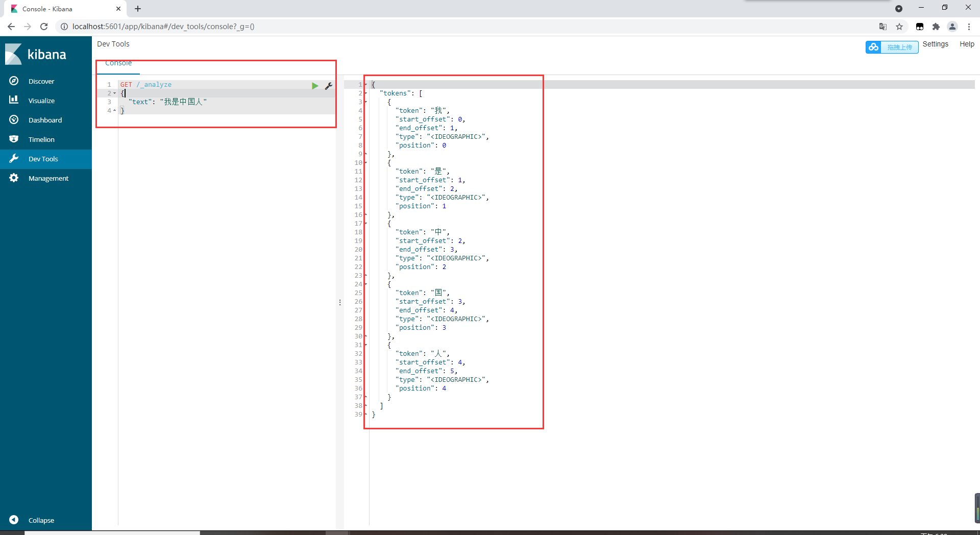Click the green Run request play icon
This screenshot has height=535, width=980.
click(315, 86)
